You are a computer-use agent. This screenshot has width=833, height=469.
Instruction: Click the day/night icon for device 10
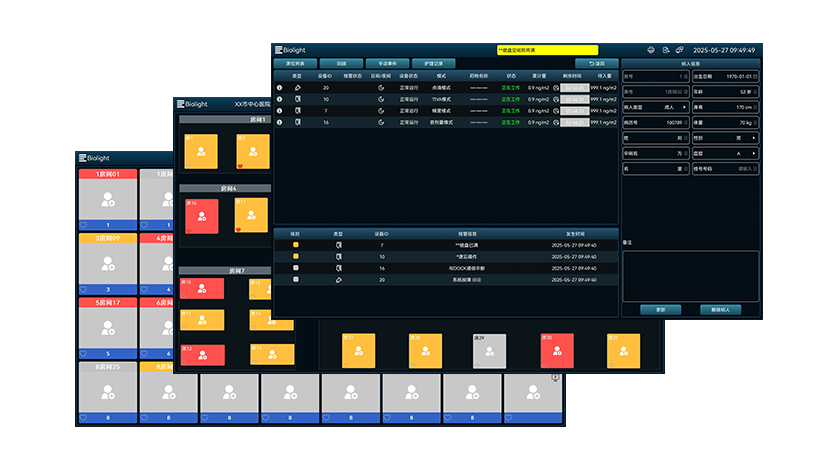(381, 100)
